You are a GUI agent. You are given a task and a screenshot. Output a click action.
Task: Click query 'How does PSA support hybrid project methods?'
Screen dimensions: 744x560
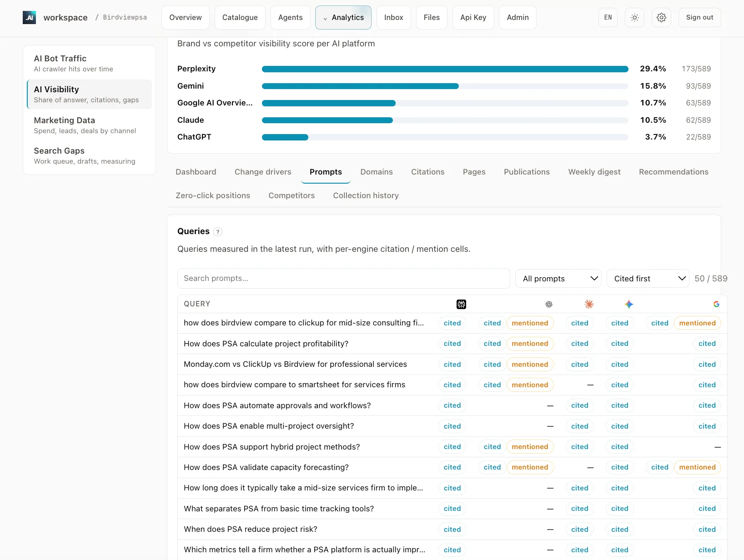(271, 447)
